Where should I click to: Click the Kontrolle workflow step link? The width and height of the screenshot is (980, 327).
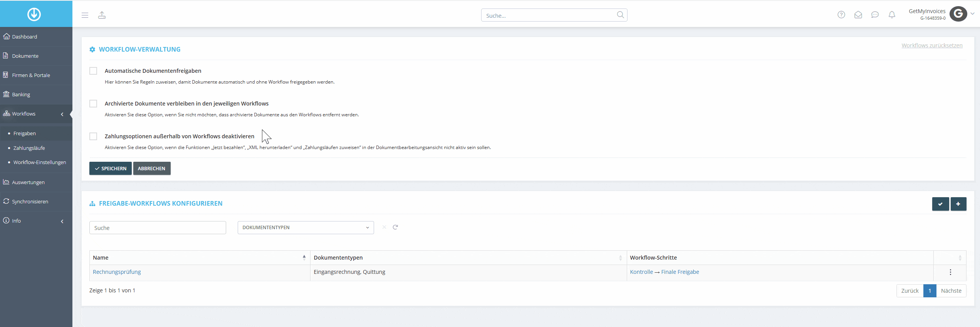click(x=641, y=272)
